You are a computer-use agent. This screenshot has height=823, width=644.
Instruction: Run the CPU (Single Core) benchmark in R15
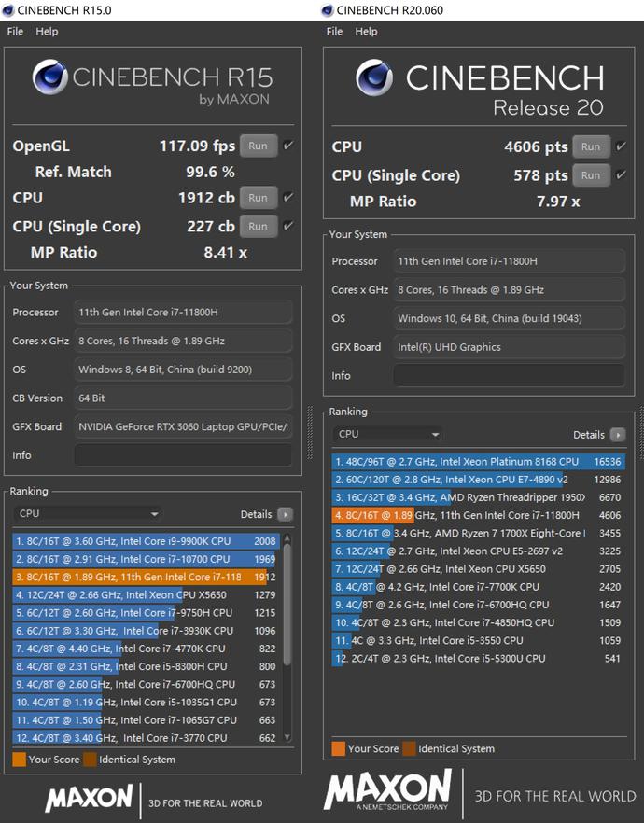click(259, 226)
